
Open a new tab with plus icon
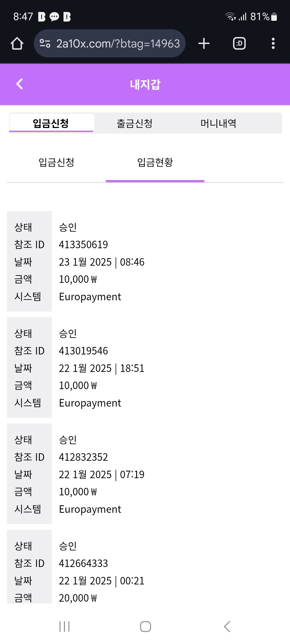coord(204,43)
